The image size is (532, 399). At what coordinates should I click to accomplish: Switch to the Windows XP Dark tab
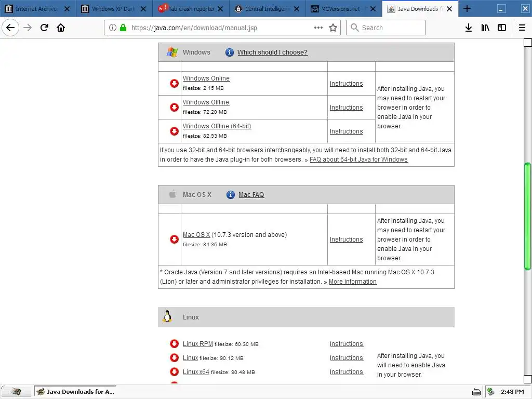pos(113,9)
